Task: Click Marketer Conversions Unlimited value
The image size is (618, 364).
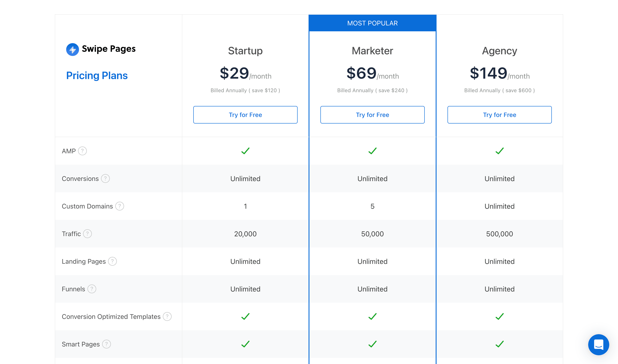Action: pyautogui.click(x=372, y=179)
